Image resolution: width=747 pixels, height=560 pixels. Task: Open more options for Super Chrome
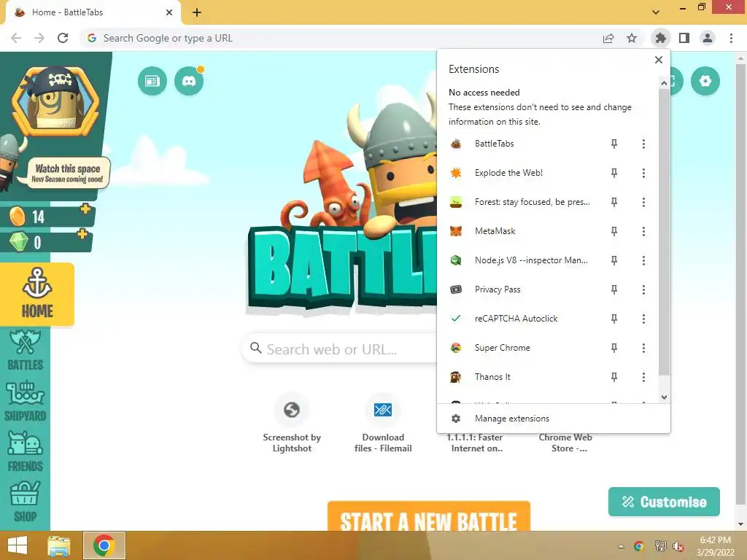643,348
